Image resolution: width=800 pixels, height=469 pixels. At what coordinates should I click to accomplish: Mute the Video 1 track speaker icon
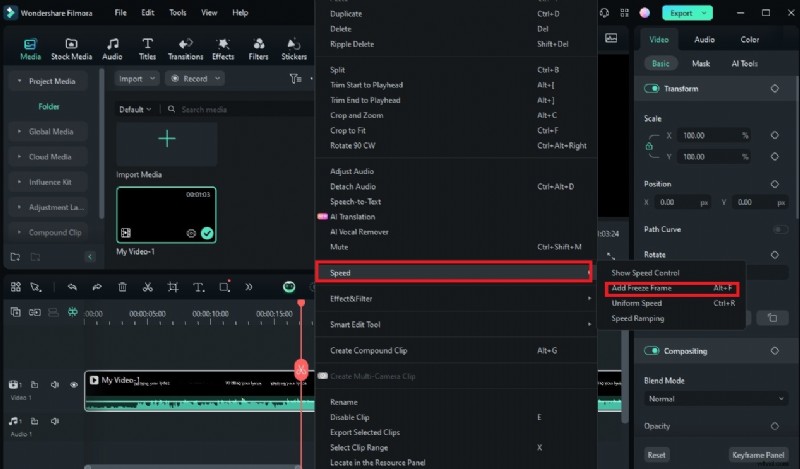pos(55,384)
